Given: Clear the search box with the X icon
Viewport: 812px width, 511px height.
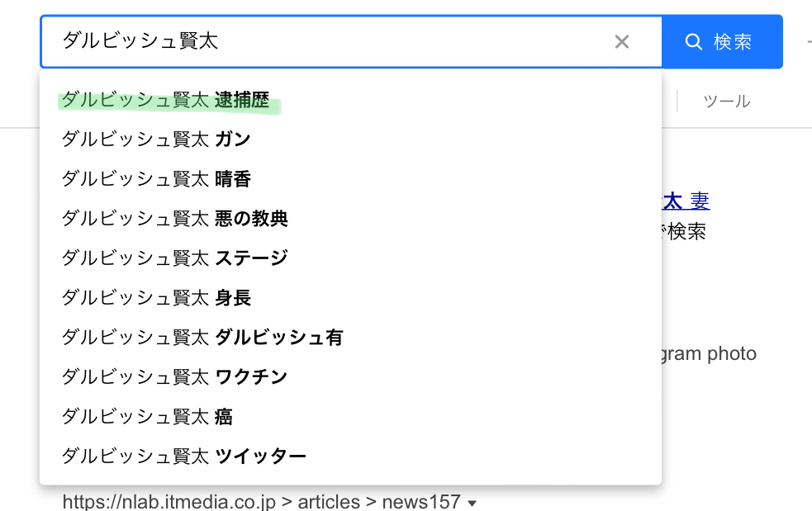Looking at the screenshot, I should [621, 41].
